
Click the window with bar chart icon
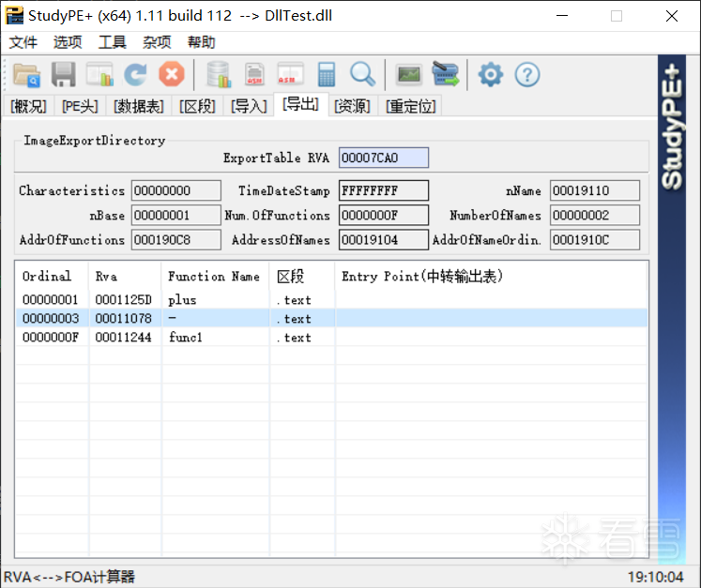point(99,75)
